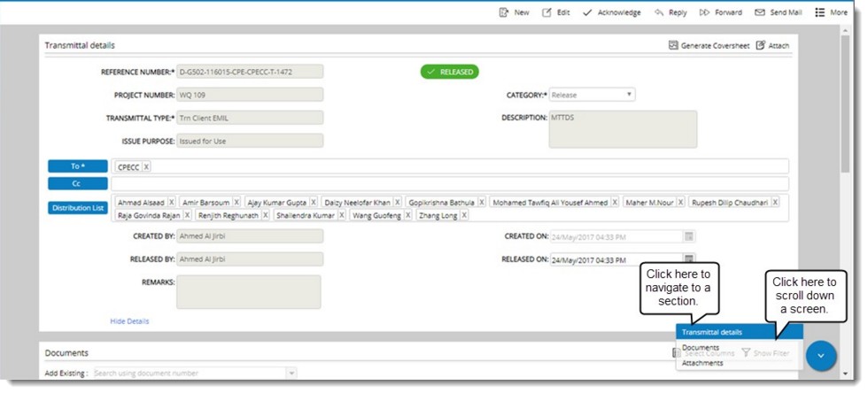Click the Cc button
The height and width of the screenshot is (393, 868).
tap(77, 183)
